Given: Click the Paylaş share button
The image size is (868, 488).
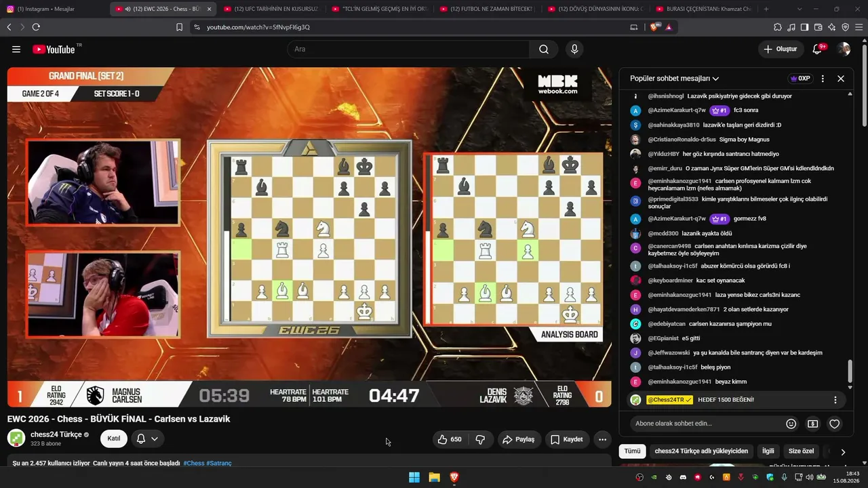Looking at the screenshot, I should tap(519, 439).
